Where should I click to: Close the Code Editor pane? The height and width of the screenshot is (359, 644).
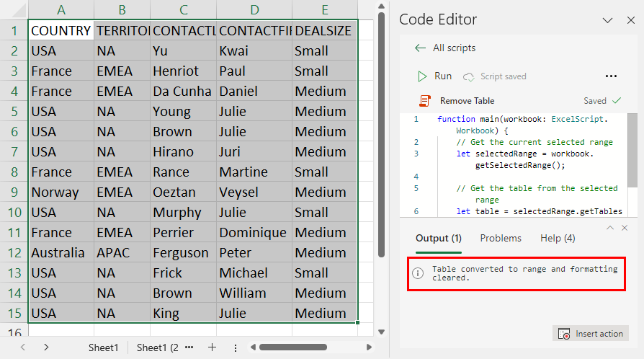(x=631, y=20)
